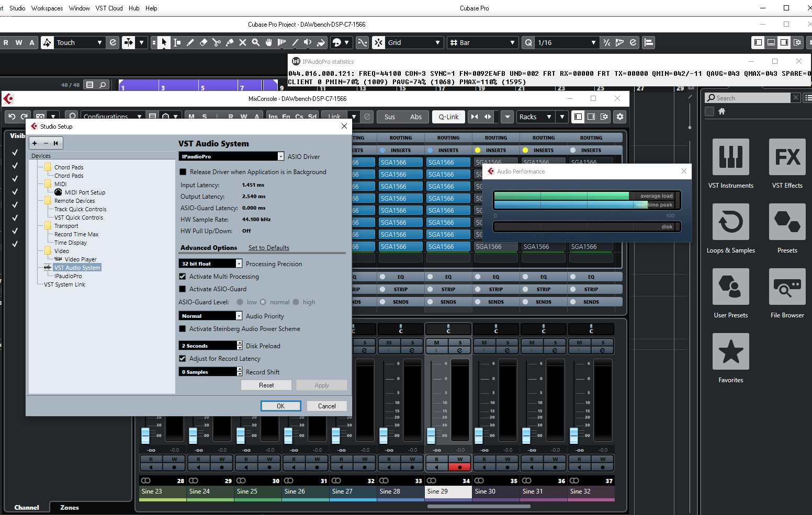Image resolution: width=812 pixels, height=515 pixels.
Task: Switch to the Zones tab
Action: click(x=69, y=507)
